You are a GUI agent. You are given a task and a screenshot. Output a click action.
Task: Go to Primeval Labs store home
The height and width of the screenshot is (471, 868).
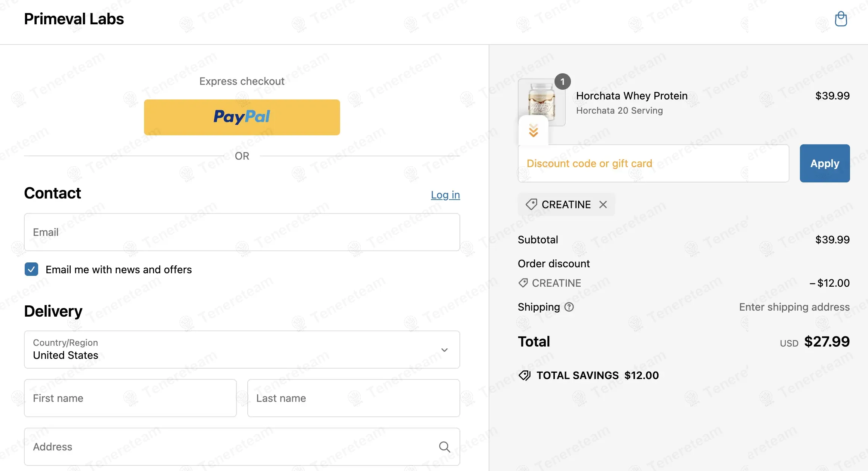click(x=74, y=19)
